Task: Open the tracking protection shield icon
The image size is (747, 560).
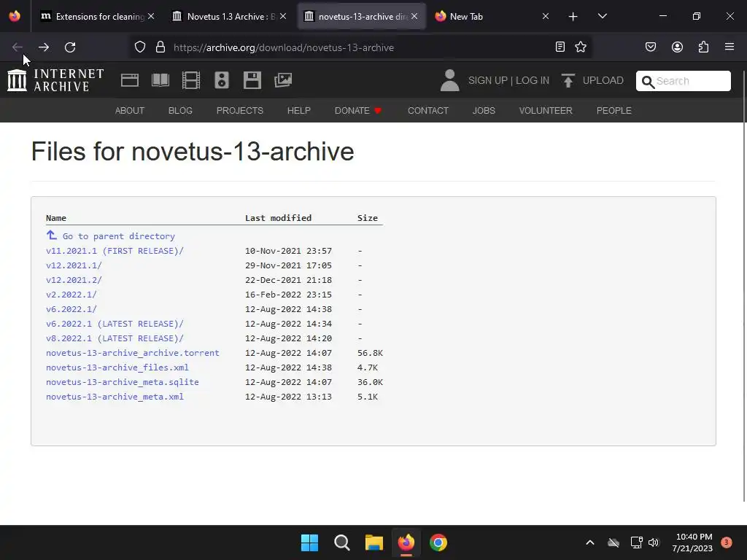Action: coord(139,47)
